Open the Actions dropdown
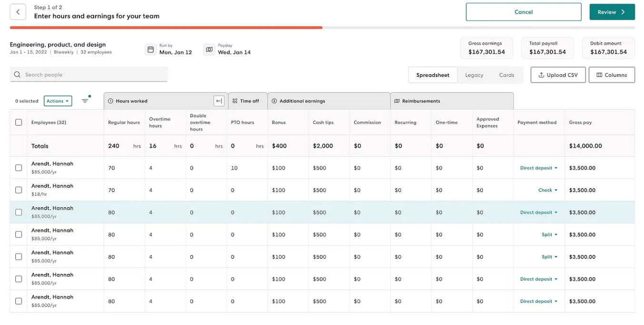 coord(57,101)
